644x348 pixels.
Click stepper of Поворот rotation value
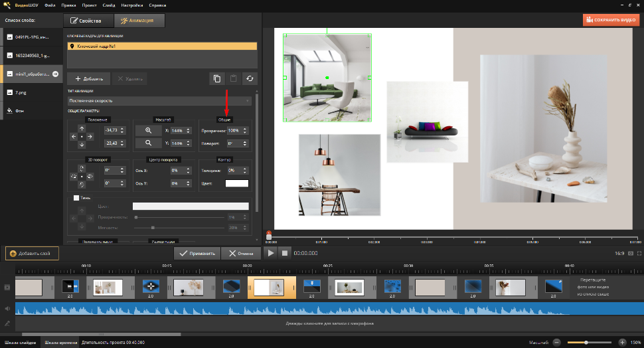tap(245, 143)
